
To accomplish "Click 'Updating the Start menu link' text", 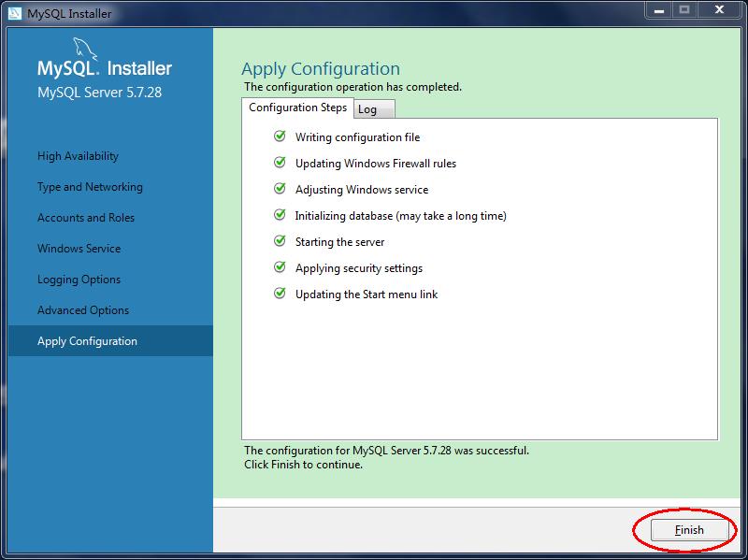I will 367,294.
